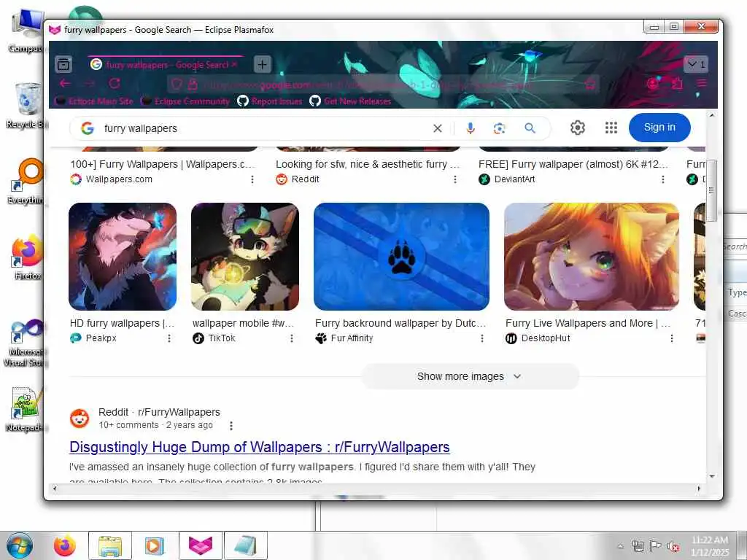
Task: Open the Windows Start orb
Action: pos(19,545)
